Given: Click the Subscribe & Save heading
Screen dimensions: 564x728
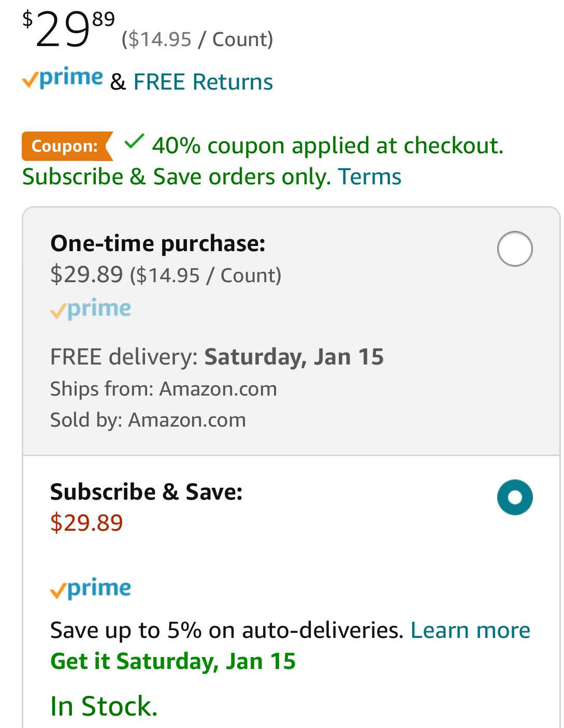Looking at the screenshot, I should tap(147, 492).
